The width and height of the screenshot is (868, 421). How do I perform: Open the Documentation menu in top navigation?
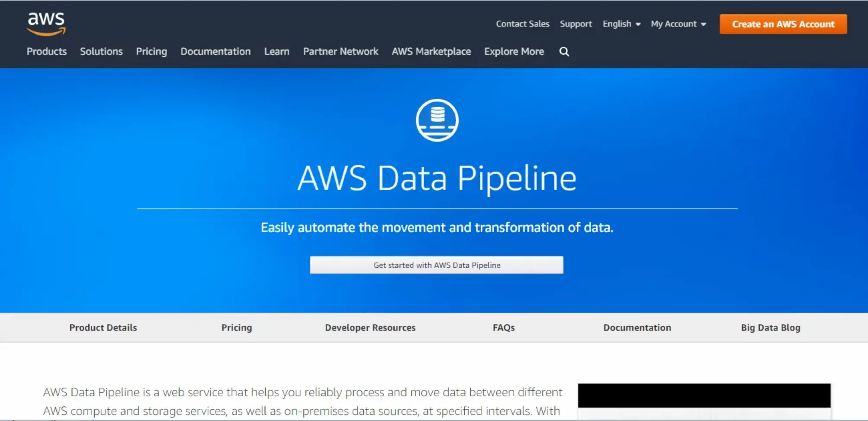(x=215, y=52)
